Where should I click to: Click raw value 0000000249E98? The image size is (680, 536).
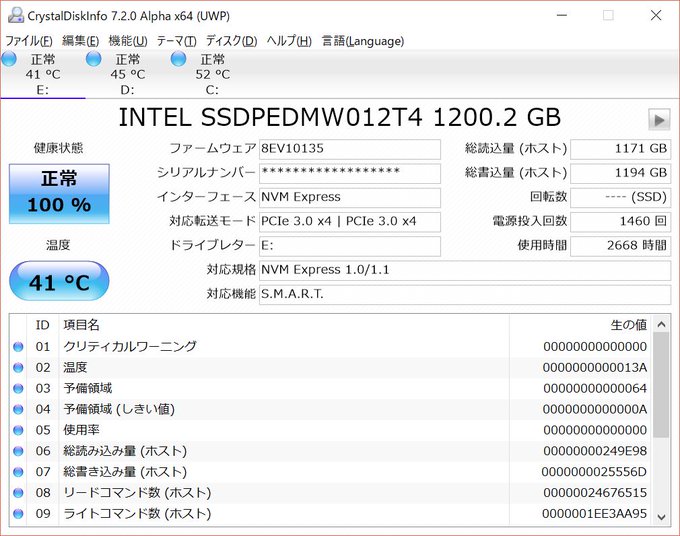(595, 451)
